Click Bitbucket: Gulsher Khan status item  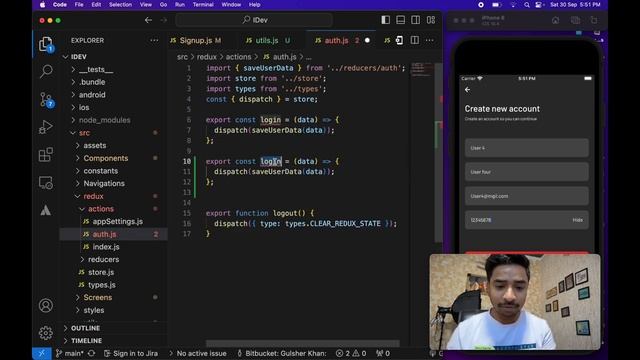pyautogui.click(x=282, y=353)
